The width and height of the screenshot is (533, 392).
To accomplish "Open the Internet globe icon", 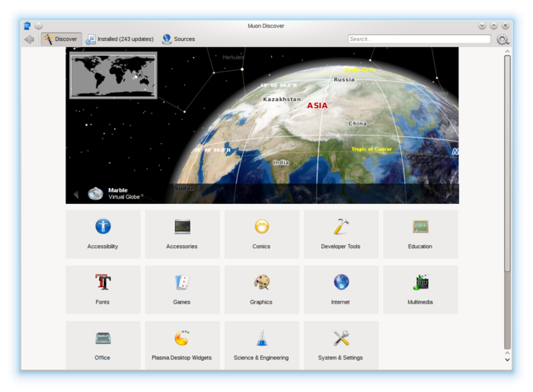I will click(x=341, y=282).
